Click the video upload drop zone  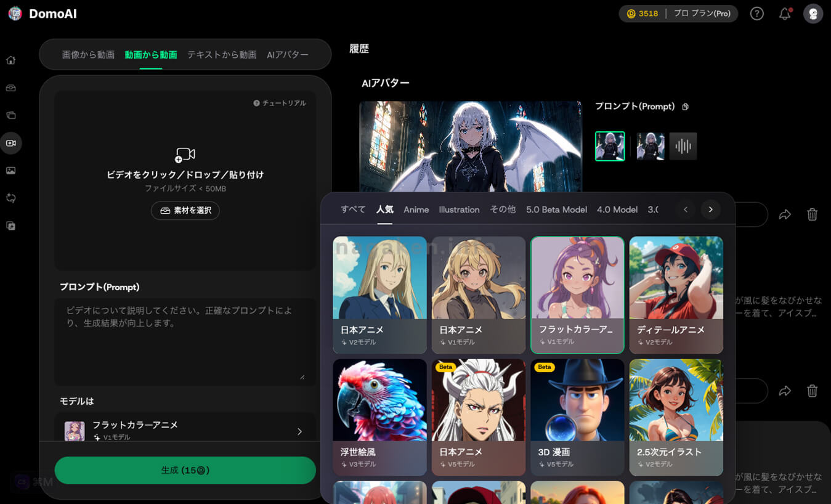(185, 180)
